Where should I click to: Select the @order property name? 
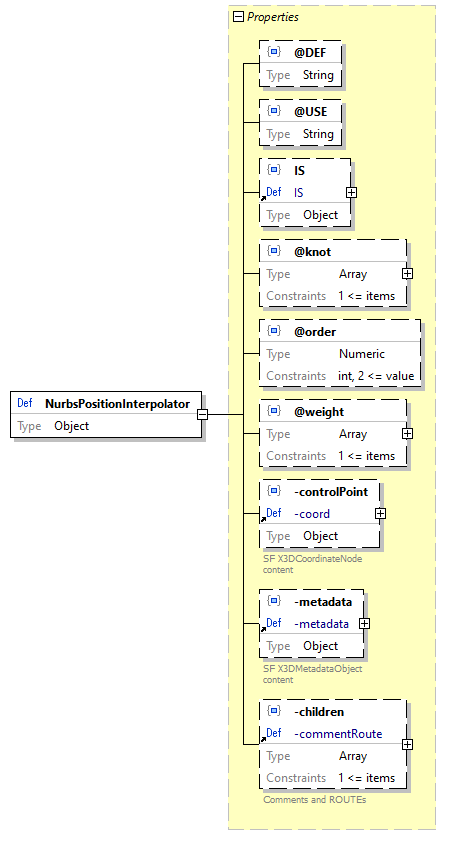(315, 332)
